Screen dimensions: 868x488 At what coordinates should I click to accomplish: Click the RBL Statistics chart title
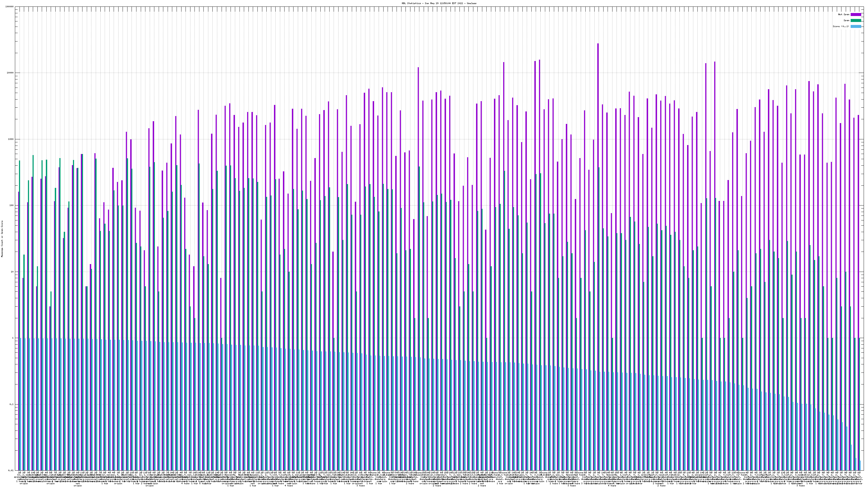[x=439, y=3]
